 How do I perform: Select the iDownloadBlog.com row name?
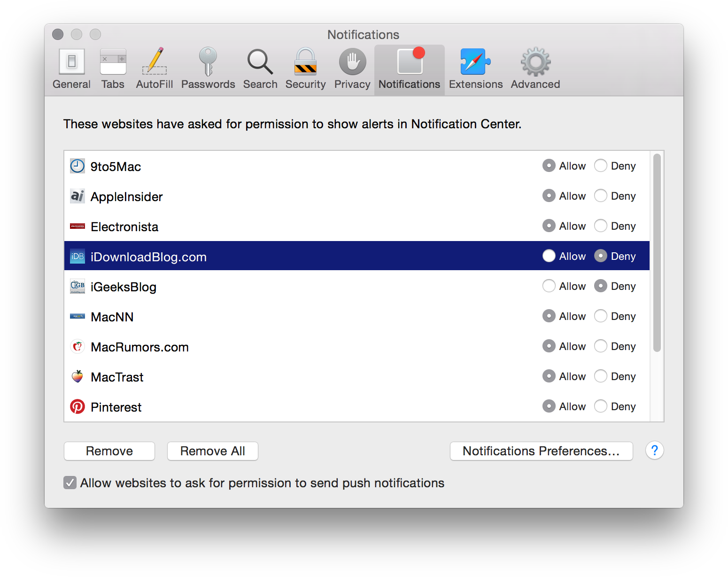(148, 257)
